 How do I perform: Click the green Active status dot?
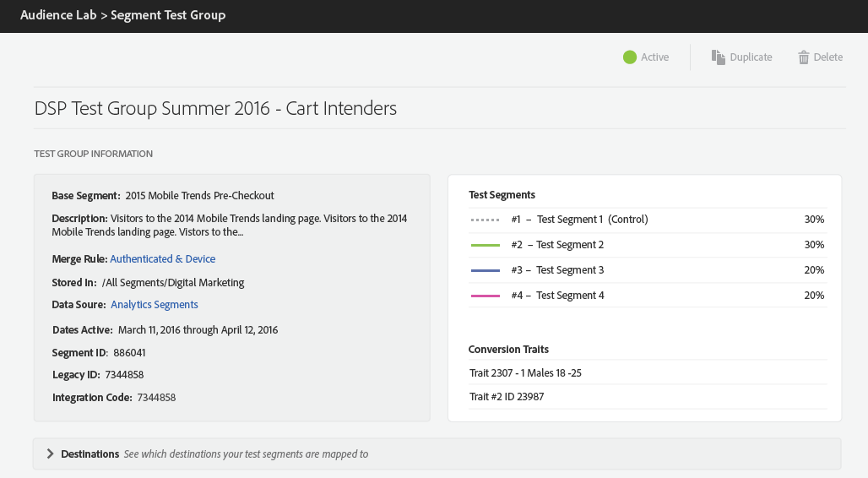point(630,57)
